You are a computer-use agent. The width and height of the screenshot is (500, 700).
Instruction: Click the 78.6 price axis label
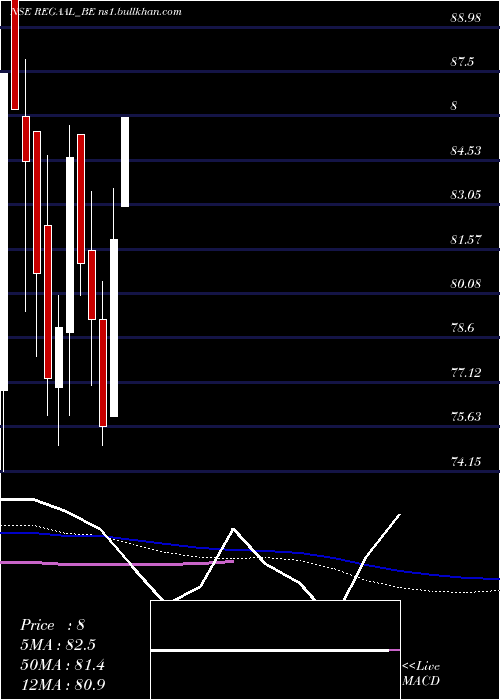(462, 328)
